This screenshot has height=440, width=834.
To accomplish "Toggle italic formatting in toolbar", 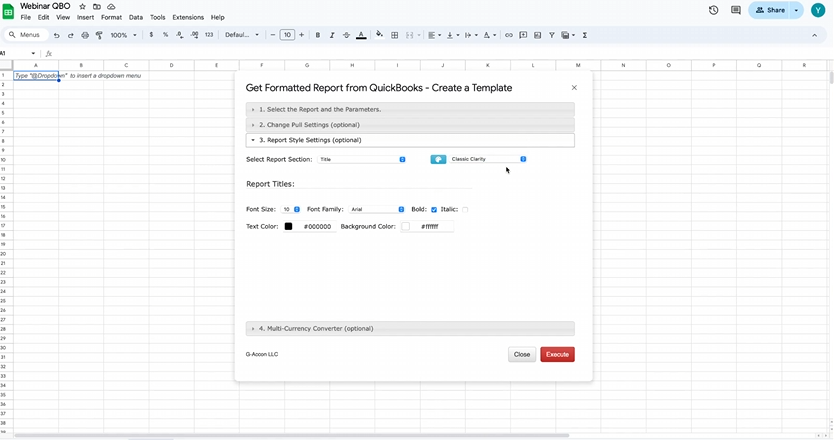I will [332, 35].
